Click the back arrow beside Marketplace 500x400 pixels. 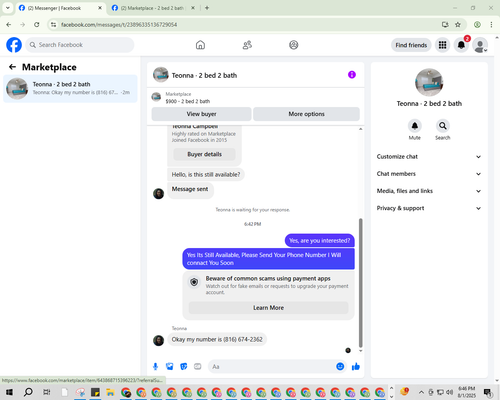(x=12, y=67)
